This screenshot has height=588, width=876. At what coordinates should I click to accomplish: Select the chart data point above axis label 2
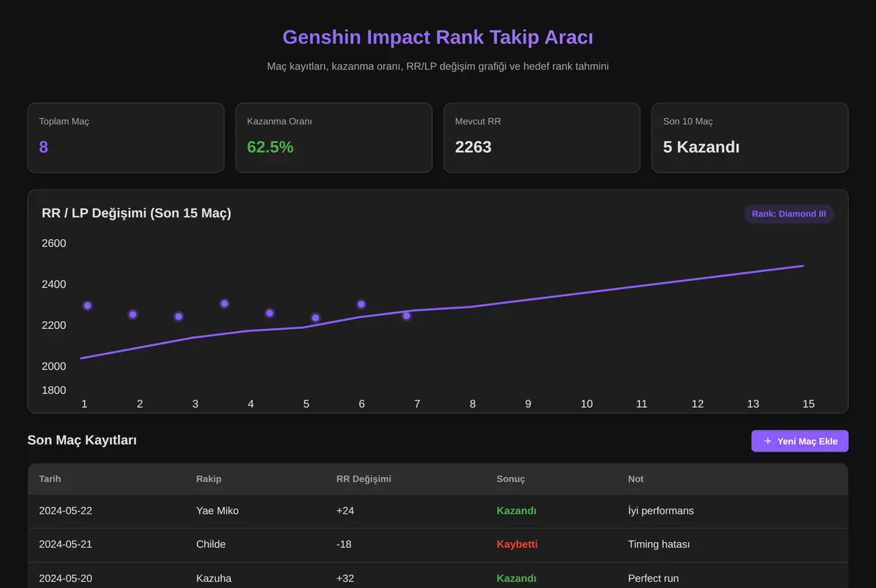(133, 314)
